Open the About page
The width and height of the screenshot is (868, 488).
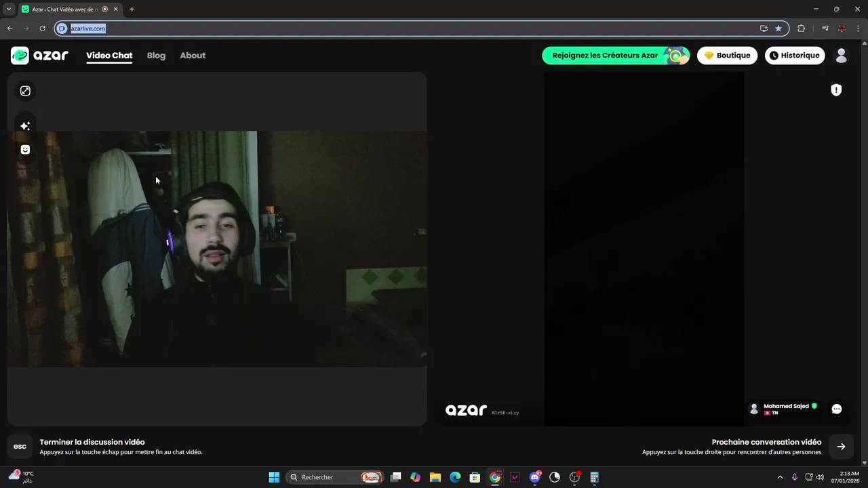click(x=193, y=56)
